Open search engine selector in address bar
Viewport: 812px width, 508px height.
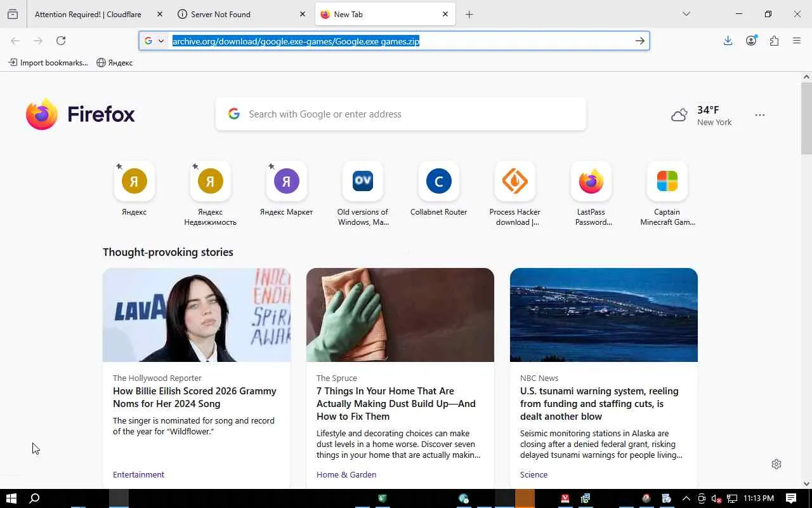point(154,41)
